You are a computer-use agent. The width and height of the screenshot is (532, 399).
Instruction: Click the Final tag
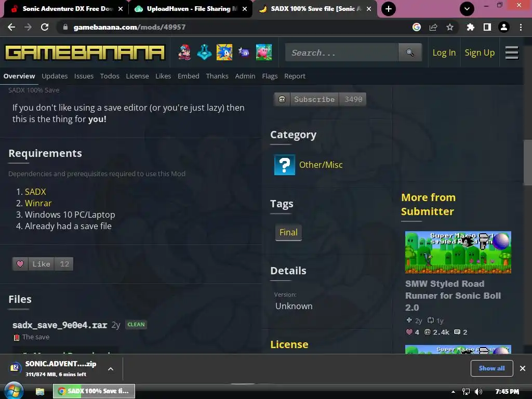pos(288,232)
